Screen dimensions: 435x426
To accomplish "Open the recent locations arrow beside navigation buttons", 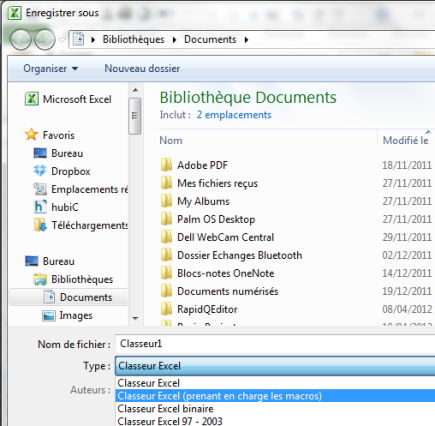I will pyautogui.click(x=62, y=40).
